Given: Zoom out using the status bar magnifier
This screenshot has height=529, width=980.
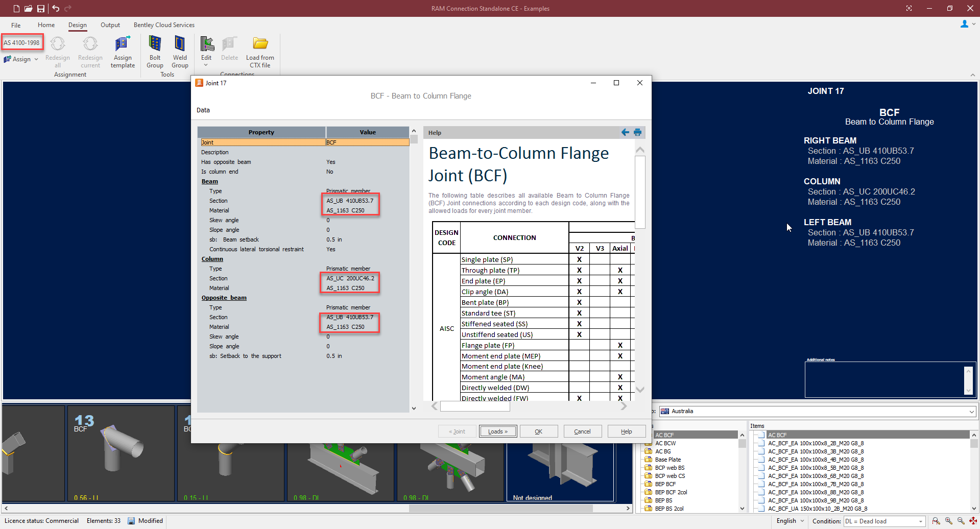Looking at the screenshot, I should pos(961,521).
